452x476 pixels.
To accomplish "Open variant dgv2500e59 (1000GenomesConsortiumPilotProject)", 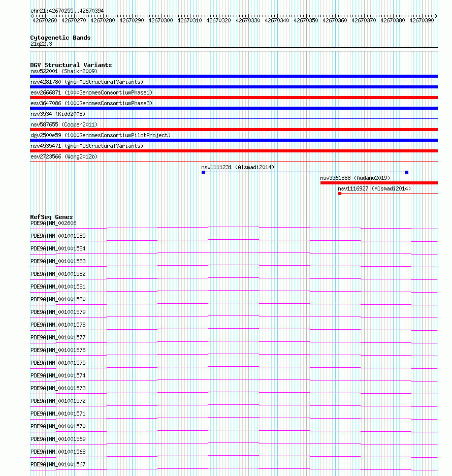I will click(x=101, y=135).
